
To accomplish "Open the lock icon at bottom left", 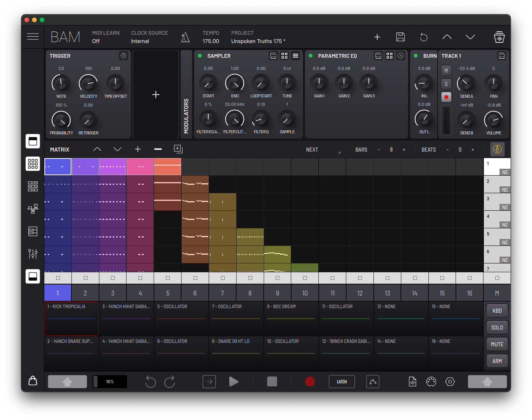I will [33, 381].
